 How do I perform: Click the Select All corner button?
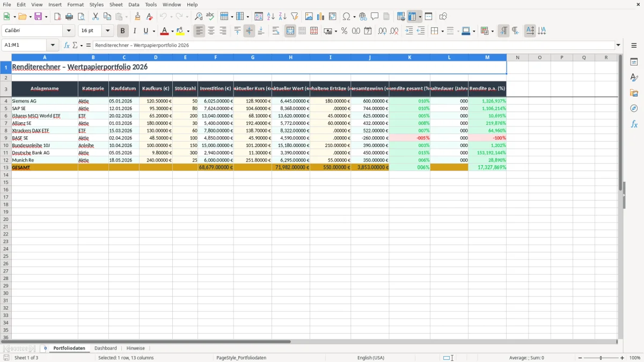pos(6,57)
